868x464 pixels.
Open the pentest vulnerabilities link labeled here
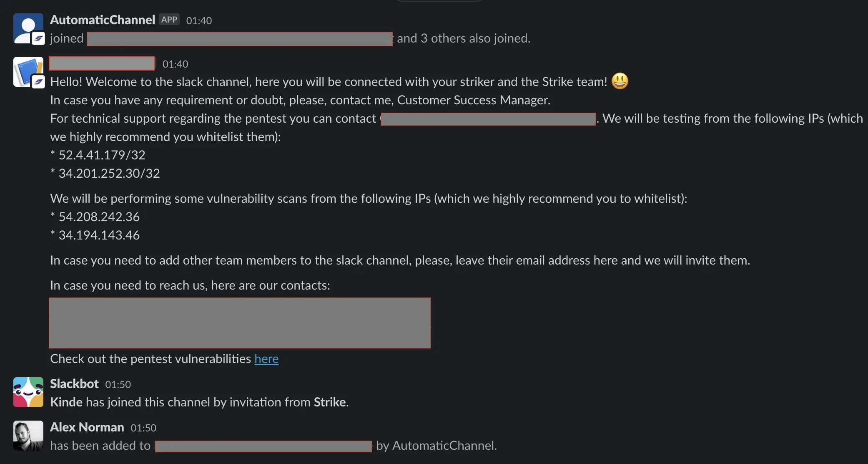[x=266, y=358]
